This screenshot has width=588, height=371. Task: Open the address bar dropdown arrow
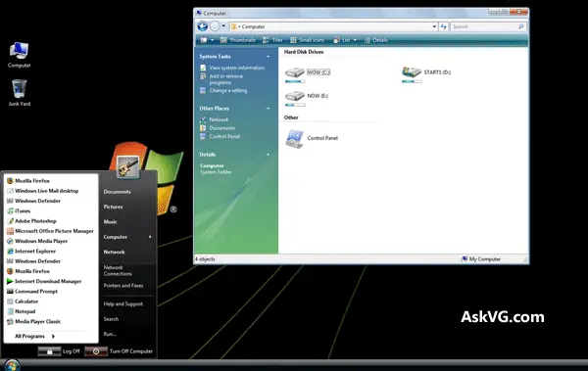coord(434,26)
